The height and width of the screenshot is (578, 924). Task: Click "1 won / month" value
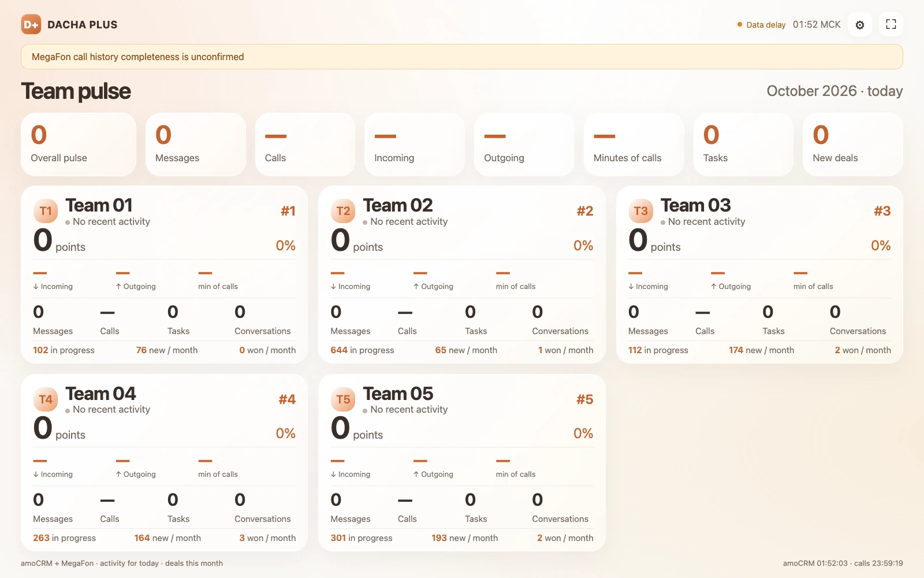tap(566, 350)
